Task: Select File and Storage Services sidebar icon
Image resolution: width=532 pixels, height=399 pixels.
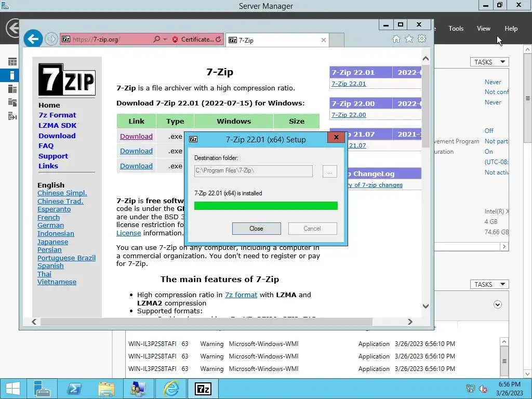Action: (x=12, y=102)
